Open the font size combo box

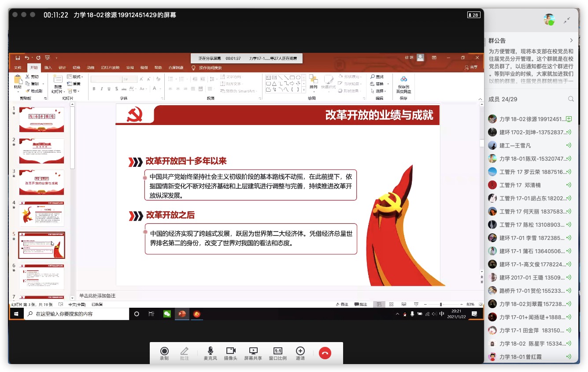130,79
